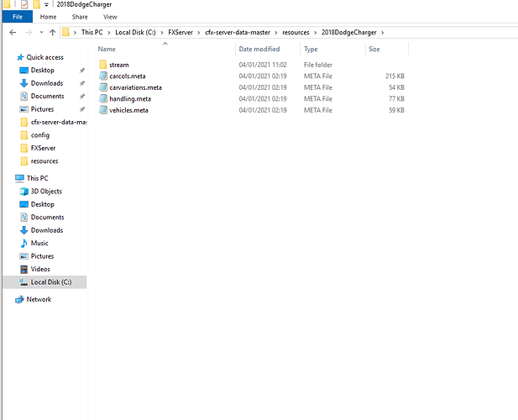Expand the chevron before This PC in path
Image resolution: width=518 pixels, height=420 pixels.
[x=75, y=33]
